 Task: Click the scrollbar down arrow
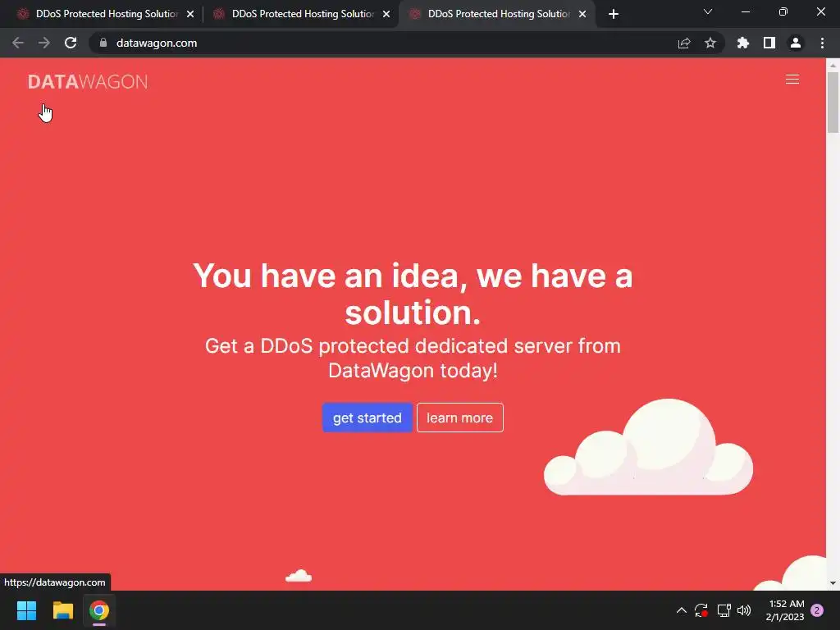click(x=833, y=583)
